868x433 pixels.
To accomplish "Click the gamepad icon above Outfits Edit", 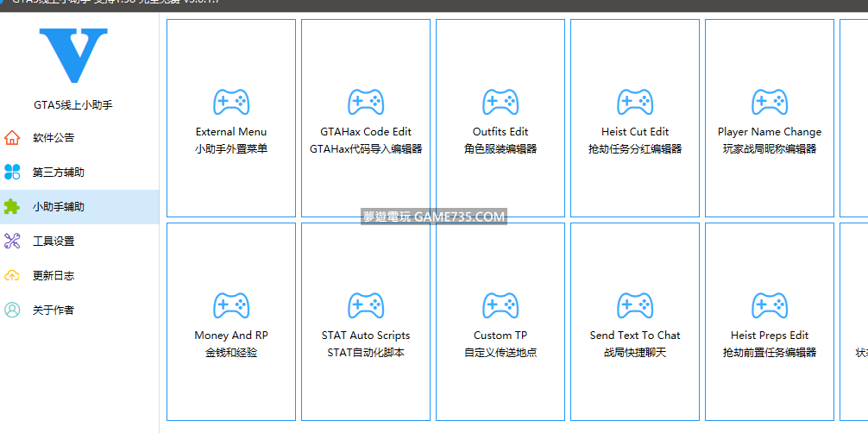I will 500,102.
